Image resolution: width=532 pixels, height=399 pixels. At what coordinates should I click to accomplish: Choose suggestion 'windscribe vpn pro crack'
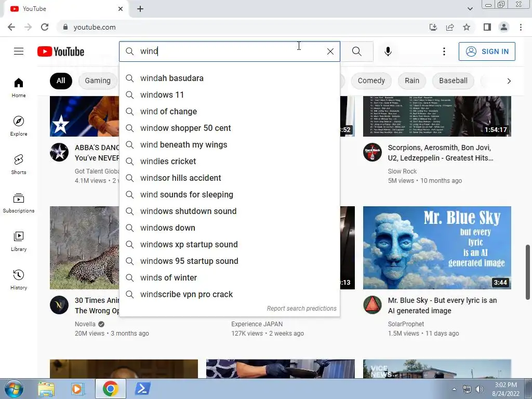[229, 294]
